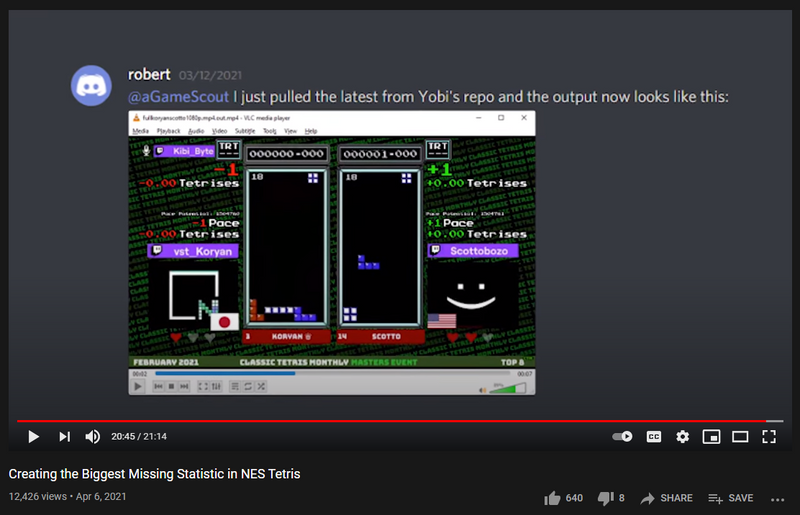Like the video with thumbs up
This screenshot has height=515, width=800.
tap(552, 498)
